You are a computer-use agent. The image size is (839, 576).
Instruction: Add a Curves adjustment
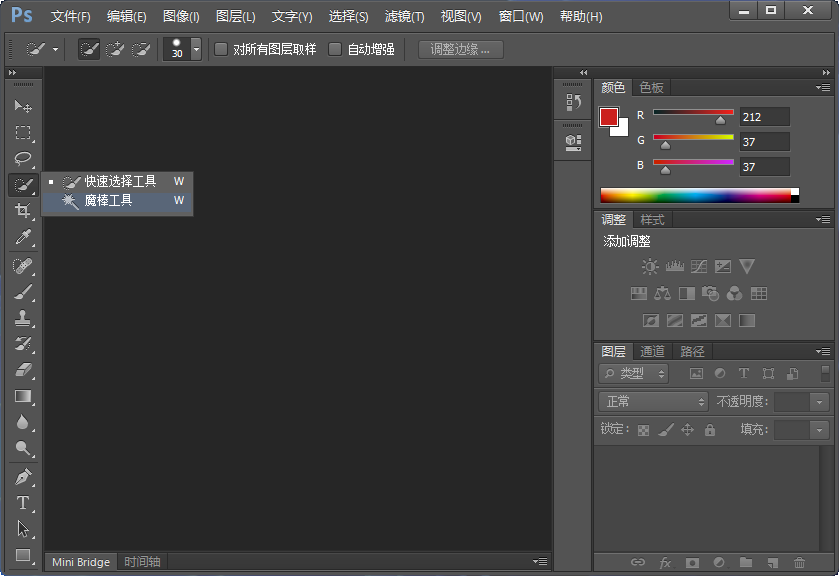[x=699, y=266]
